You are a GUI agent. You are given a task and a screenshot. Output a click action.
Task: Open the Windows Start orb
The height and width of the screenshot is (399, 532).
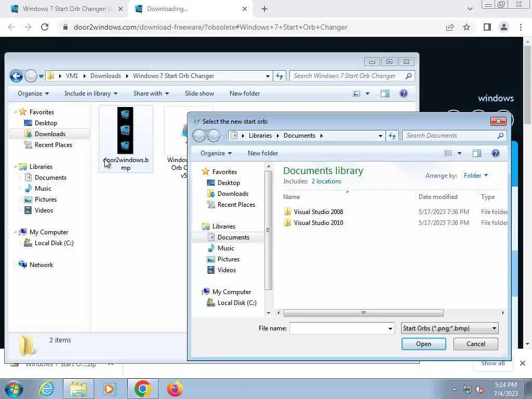point(14,389)
